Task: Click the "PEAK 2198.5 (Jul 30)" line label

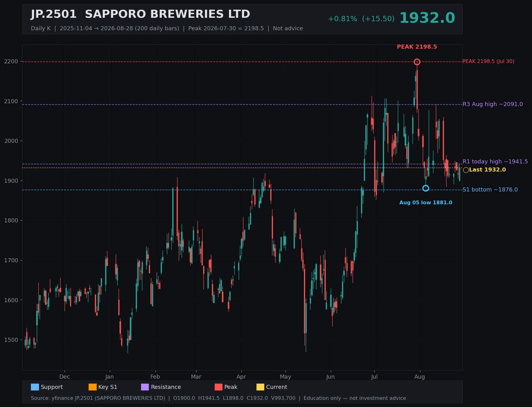Action: click(488, 61)
